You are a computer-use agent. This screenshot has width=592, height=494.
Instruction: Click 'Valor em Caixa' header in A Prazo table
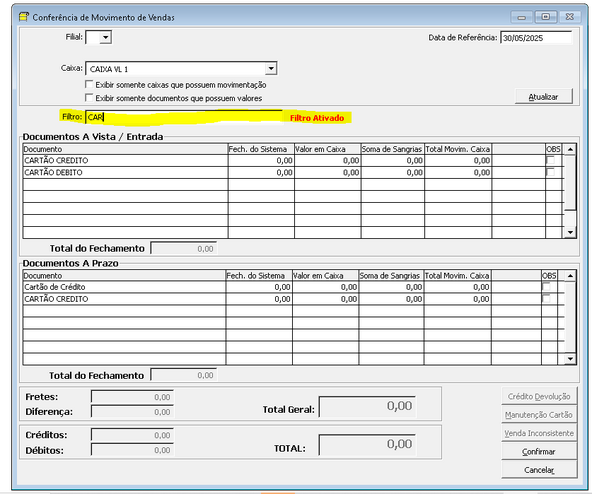318,276
